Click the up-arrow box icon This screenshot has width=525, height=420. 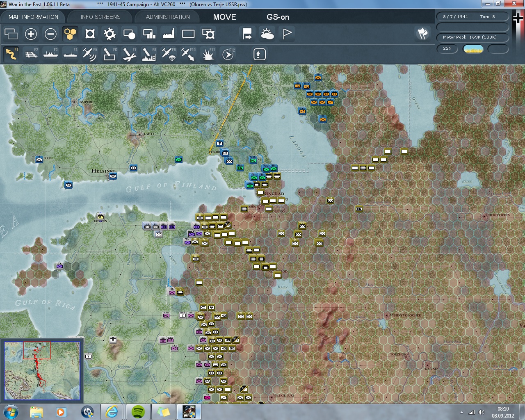click(259, 54)
